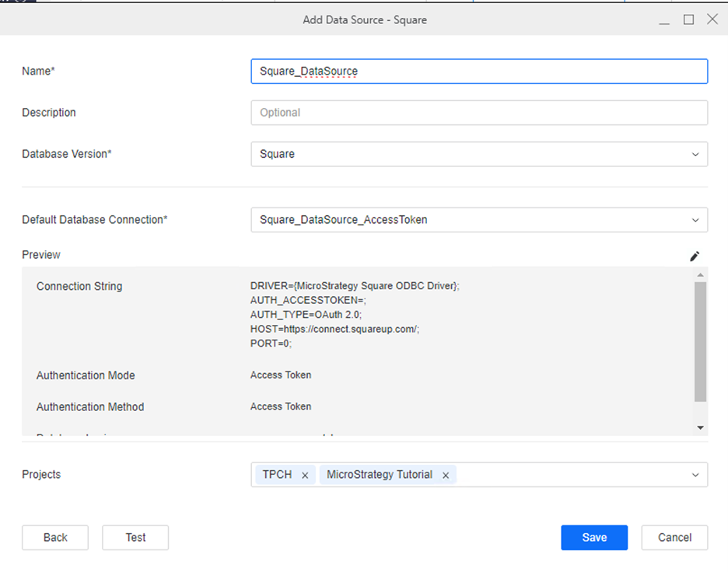
Task: Open the Projects dropdown arrow
Action: 695,475
